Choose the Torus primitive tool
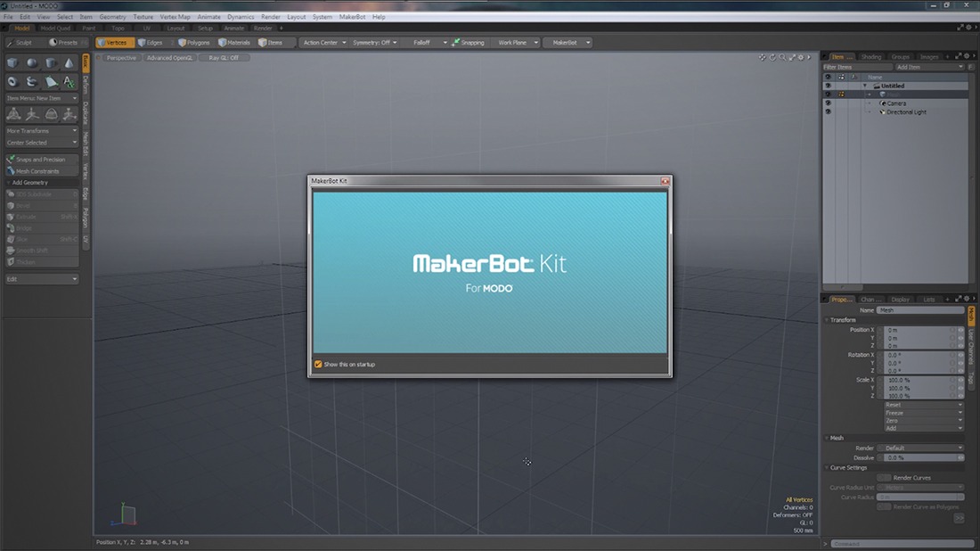The height and width of the screenshot is (551, 980). pyautogui.click(x=13, y=82)
